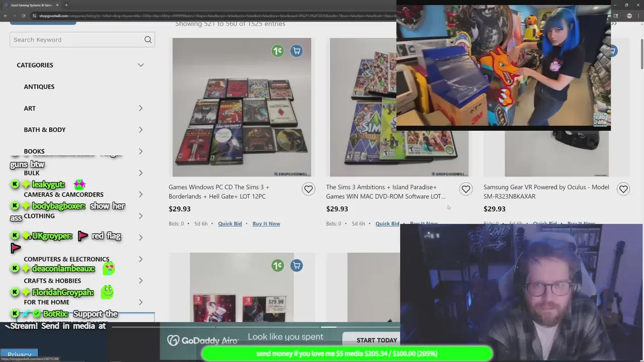Open Sims 3 Ambitions + Island Paradise title

(386, 192)
